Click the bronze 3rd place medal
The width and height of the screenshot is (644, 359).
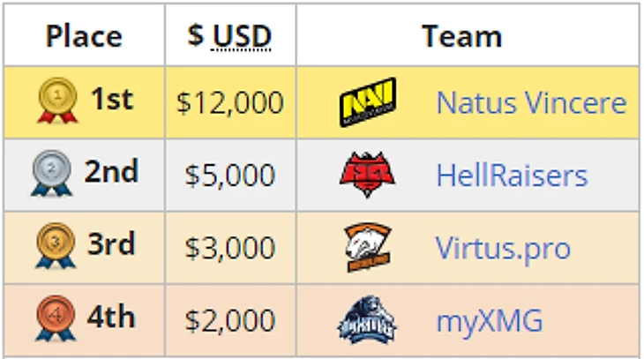click(x=56, y=245)
